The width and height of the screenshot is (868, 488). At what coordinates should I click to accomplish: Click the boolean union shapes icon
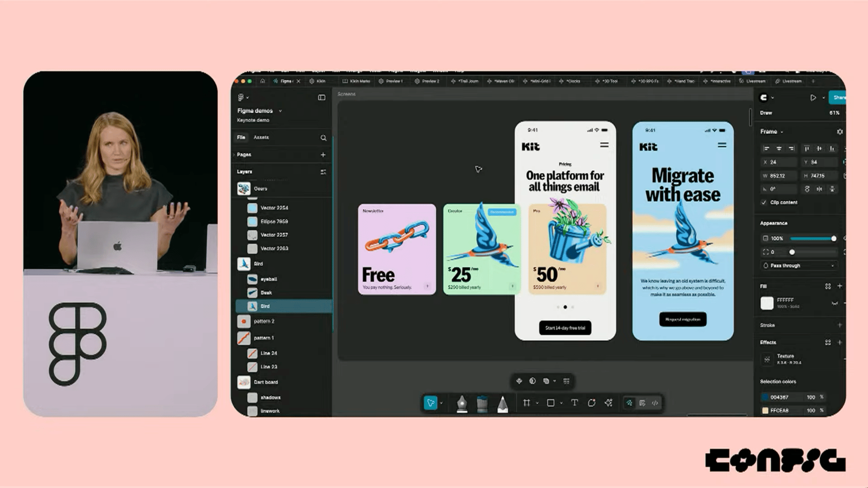point(546,381)
